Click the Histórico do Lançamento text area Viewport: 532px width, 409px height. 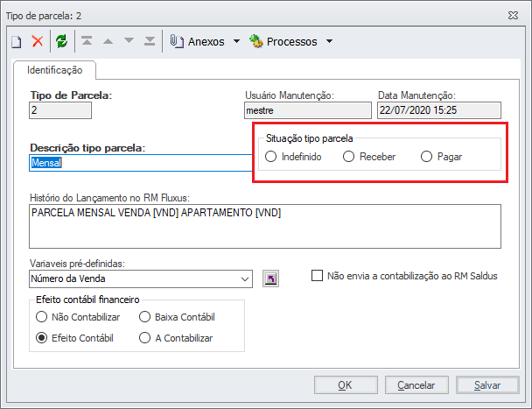265,226
